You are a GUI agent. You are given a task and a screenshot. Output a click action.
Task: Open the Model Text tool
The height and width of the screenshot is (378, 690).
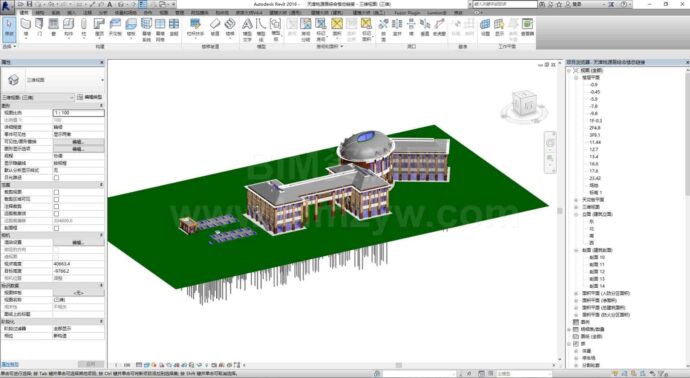[x=247, y=29]
